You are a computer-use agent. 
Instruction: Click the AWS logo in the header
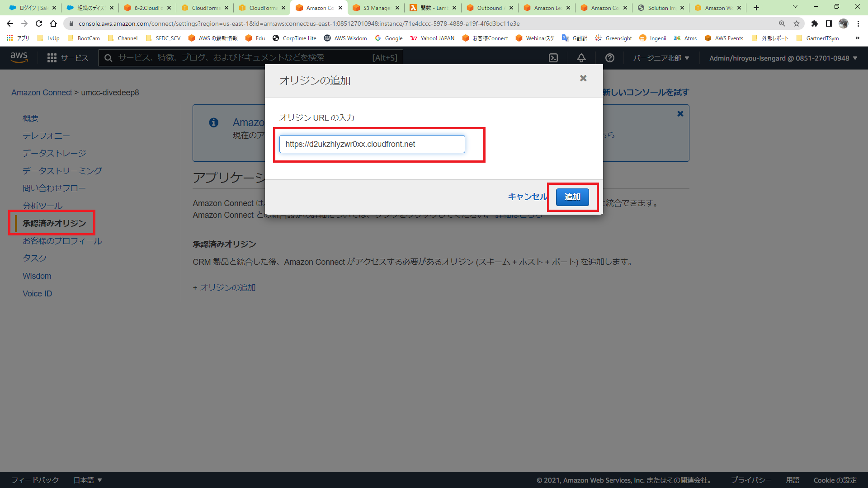click(x=19, y=57)
